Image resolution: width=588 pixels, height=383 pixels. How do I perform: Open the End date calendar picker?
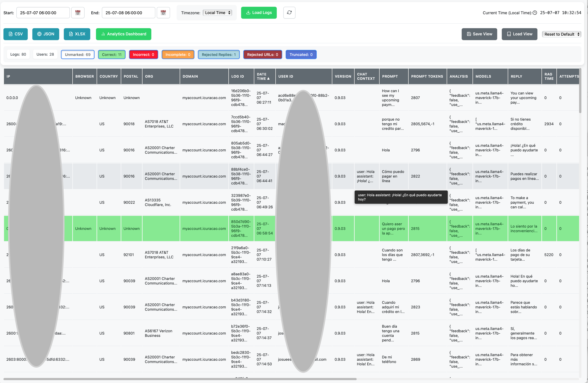163,13
